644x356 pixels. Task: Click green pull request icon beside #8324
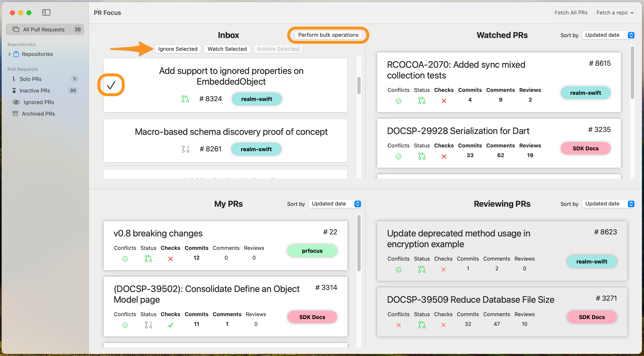185,99
